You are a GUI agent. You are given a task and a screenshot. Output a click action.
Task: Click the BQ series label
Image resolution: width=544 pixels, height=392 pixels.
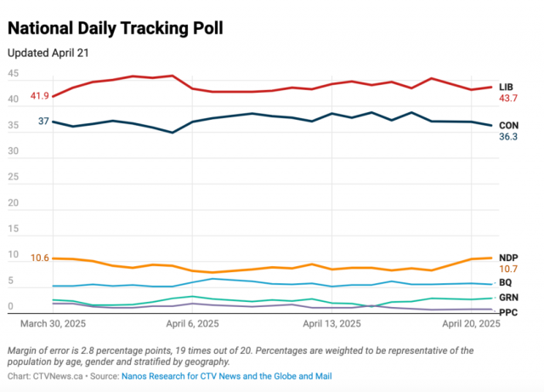pyautogui.click(x=506, y=282)
